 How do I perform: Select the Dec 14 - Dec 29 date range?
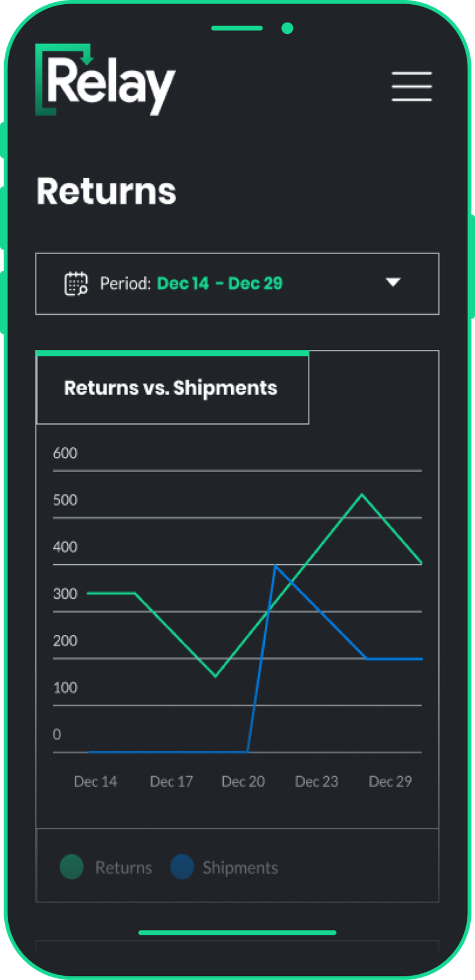pos(220,283)
